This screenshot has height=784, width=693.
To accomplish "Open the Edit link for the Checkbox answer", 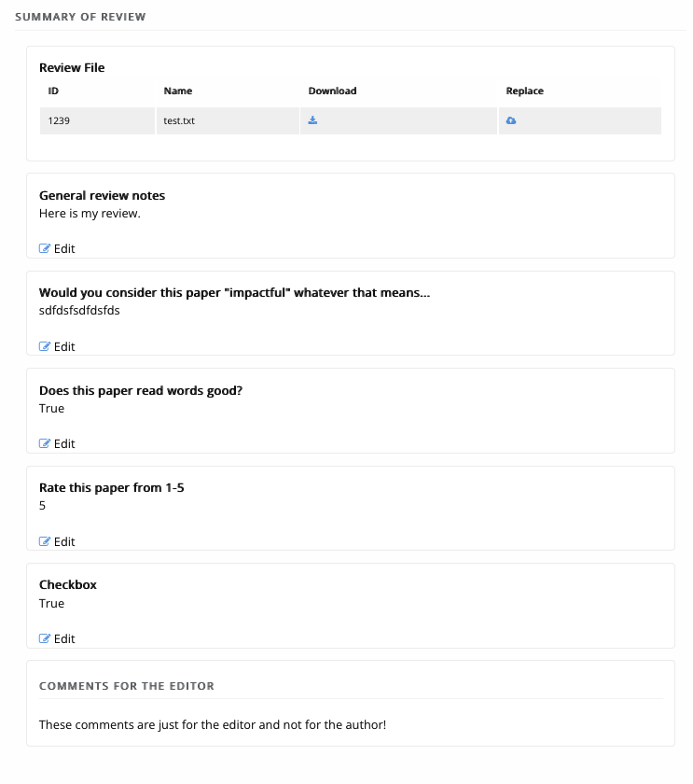I will [x=57, y=638].
